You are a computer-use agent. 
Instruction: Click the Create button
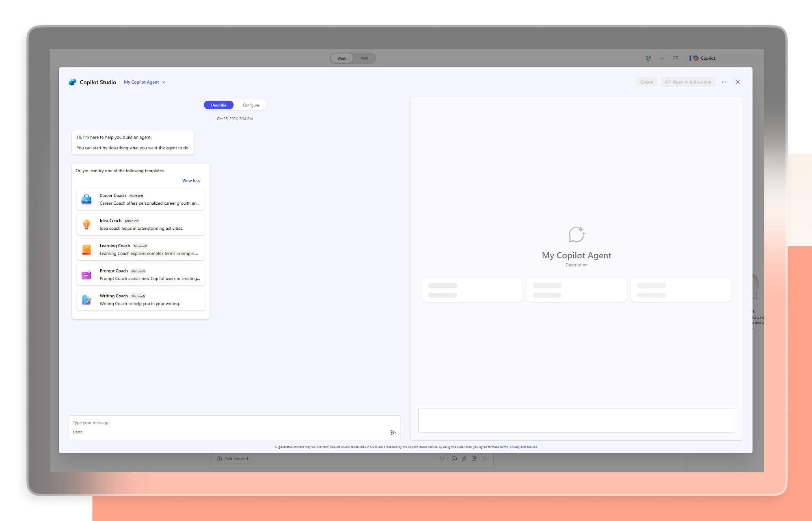click(x=646, y=82)
